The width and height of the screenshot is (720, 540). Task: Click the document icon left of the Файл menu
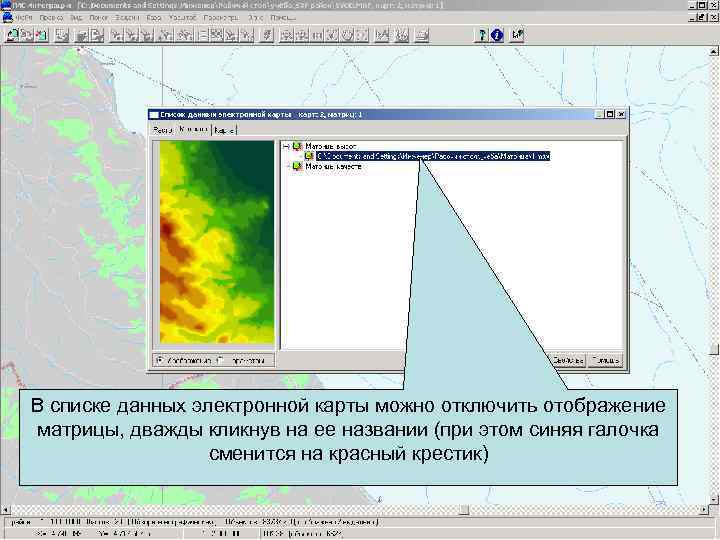click(x=7, y=17)
